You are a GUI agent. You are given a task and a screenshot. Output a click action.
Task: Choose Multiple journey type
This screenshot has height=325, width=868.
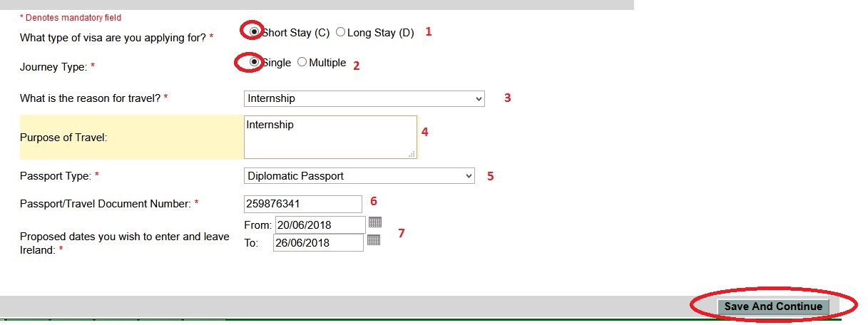click(302, 62)
